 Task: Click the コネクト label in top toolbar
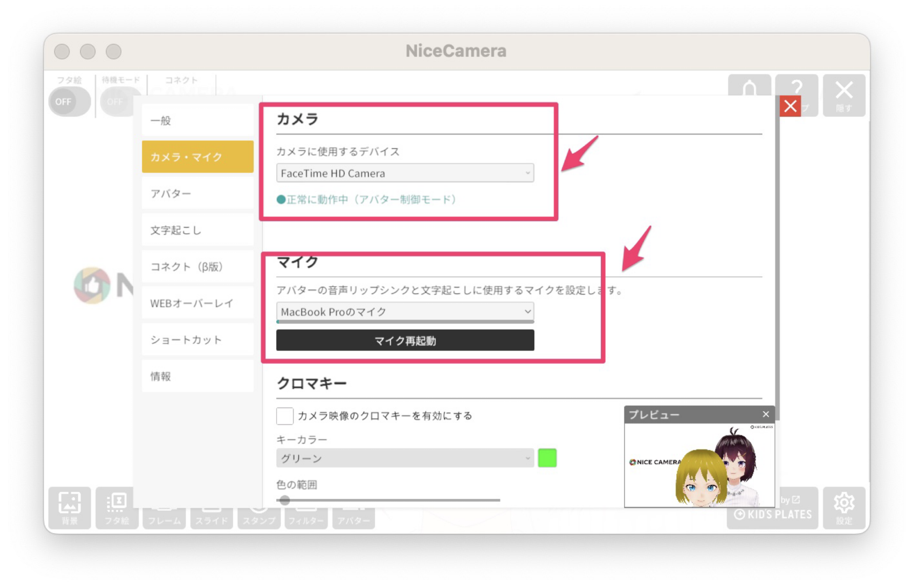pyautogui.click(x=181, y=80)
